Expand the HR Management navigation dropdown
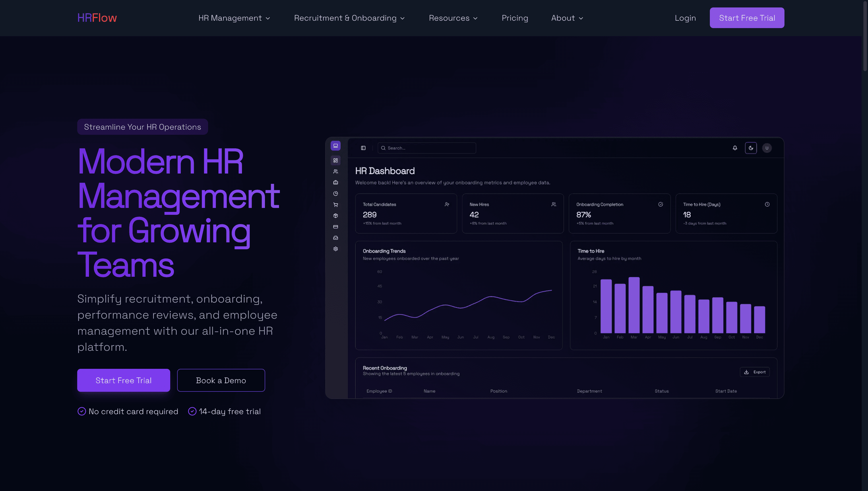The width and height of the screenshot is (868, 491). point(234,18)
